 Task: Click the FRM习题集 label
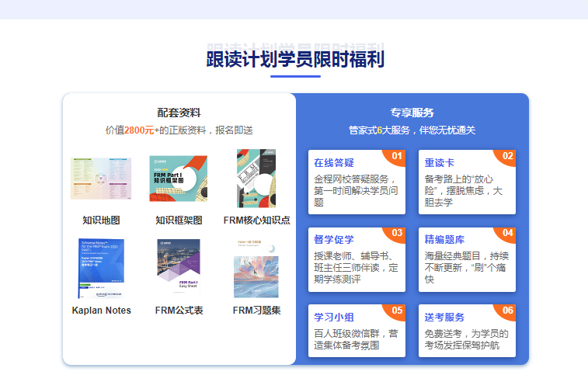257,310
